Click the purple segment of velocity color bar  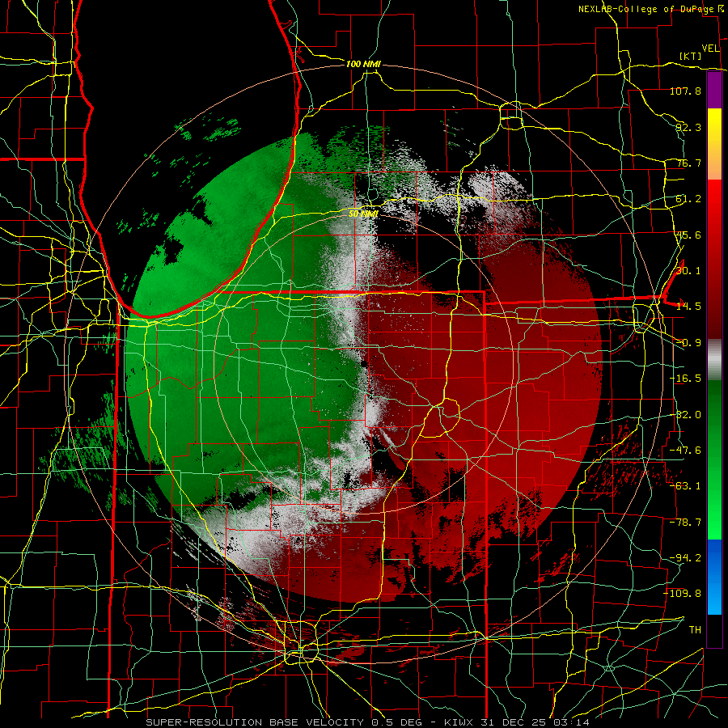tap(714, 90)
